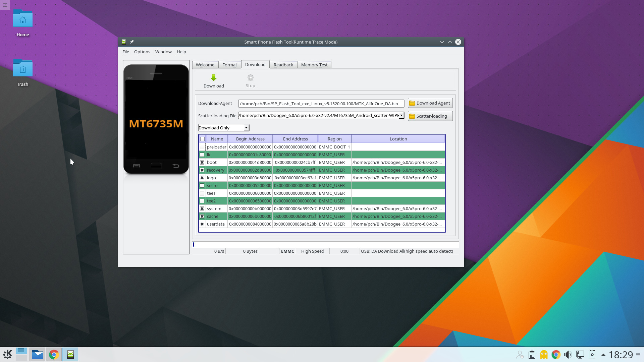Image resolution: width=644 pixels, height=362 pixels.
Task: Click the system row Location cell
Action: pos(398,208)
